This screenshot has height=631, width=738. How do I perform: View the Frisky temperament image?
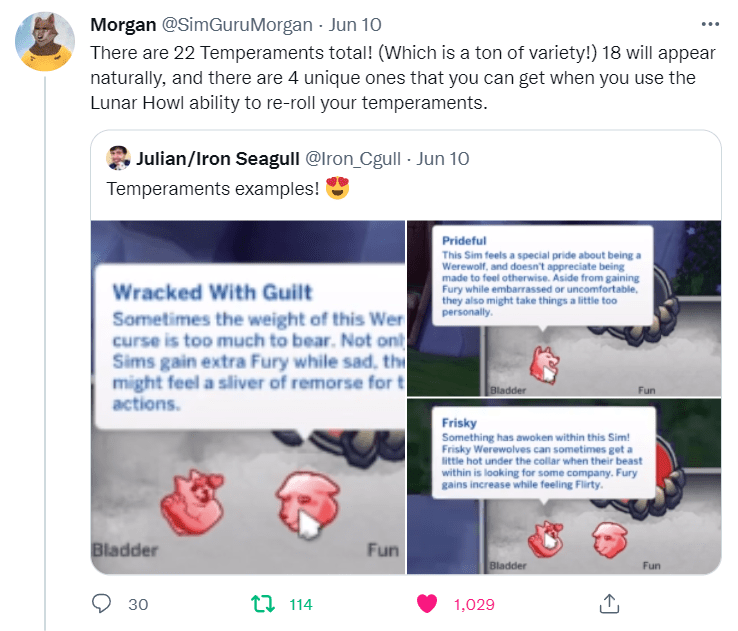564,486
